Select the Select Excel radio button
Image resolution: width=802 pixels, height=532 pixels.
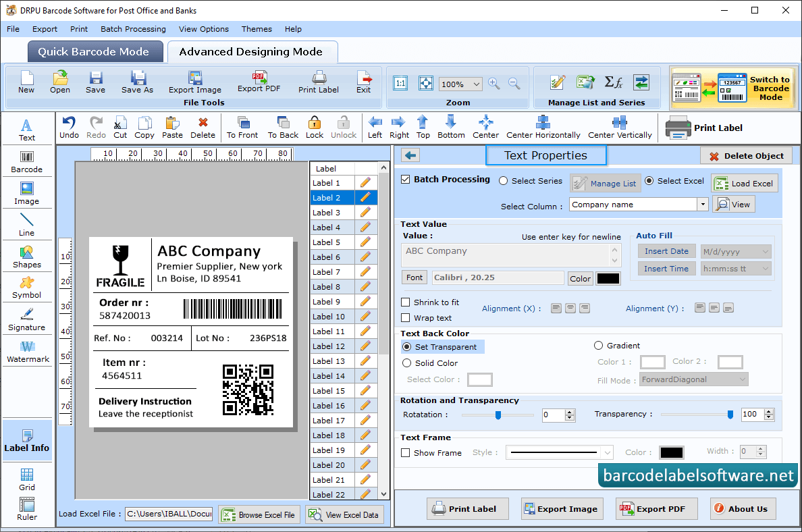[649, 180]
